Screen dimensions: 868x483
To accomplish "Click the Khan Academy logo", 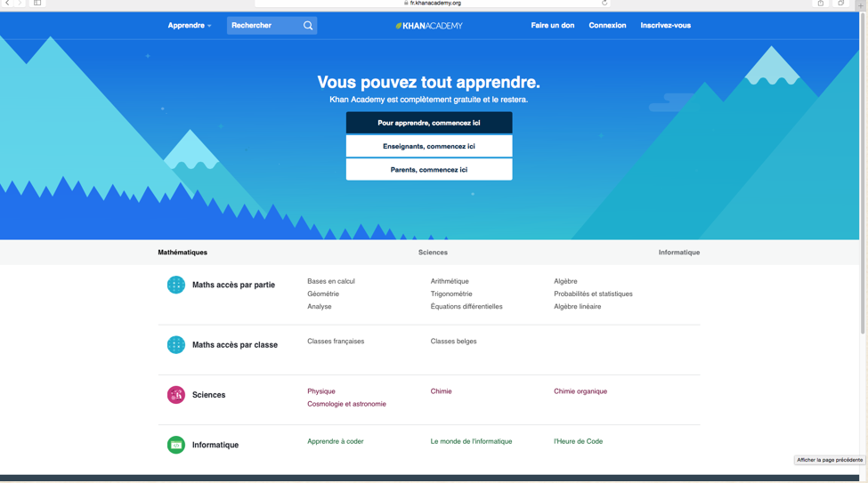I will pyautogui.click(x=429, y=26).
